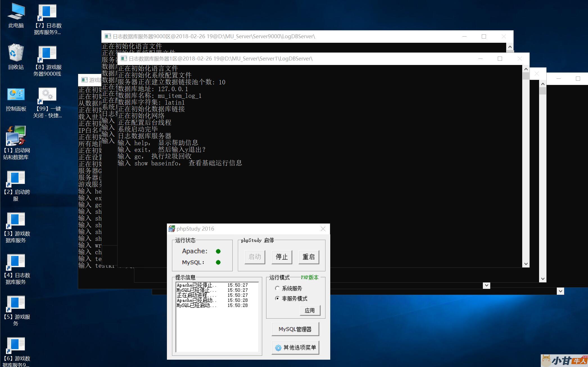Open 【1】启动网站和数据库 shortcut icon
Image resolution: width=588 pixels, height=367 pixels.
16,136
